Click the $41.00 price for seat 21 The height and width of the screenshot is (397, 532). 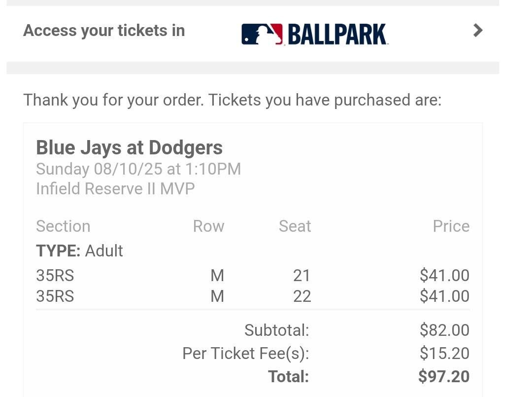coord(444,275)
